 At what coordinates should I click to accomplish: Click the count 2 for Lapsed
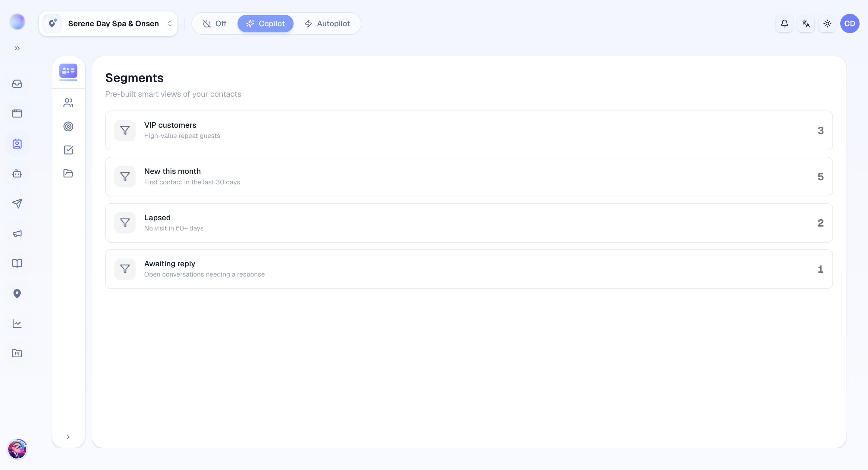tap(820, 223)
